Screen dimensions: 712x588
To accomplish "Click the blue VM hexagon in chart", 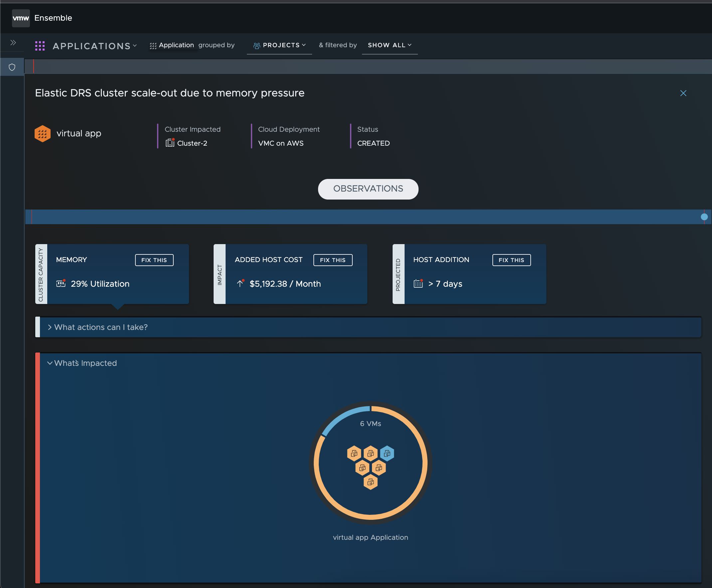I will pos(387,453).
